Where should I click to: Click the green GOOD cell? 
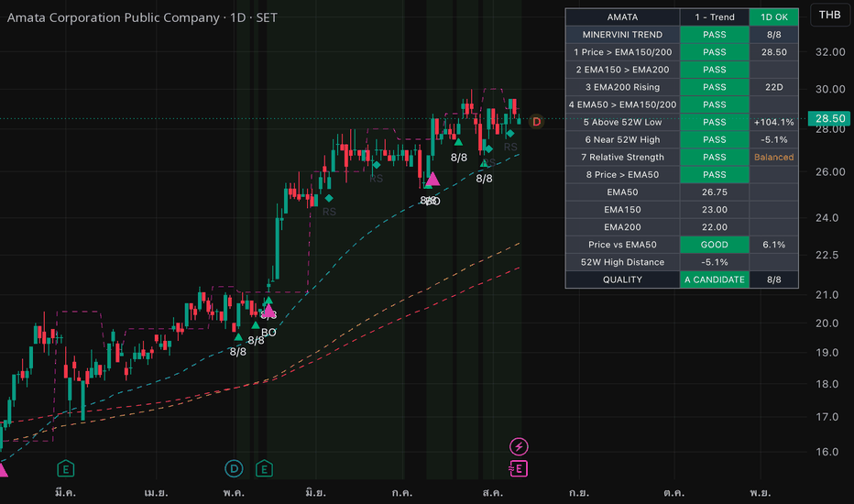(x=715, y=244)
